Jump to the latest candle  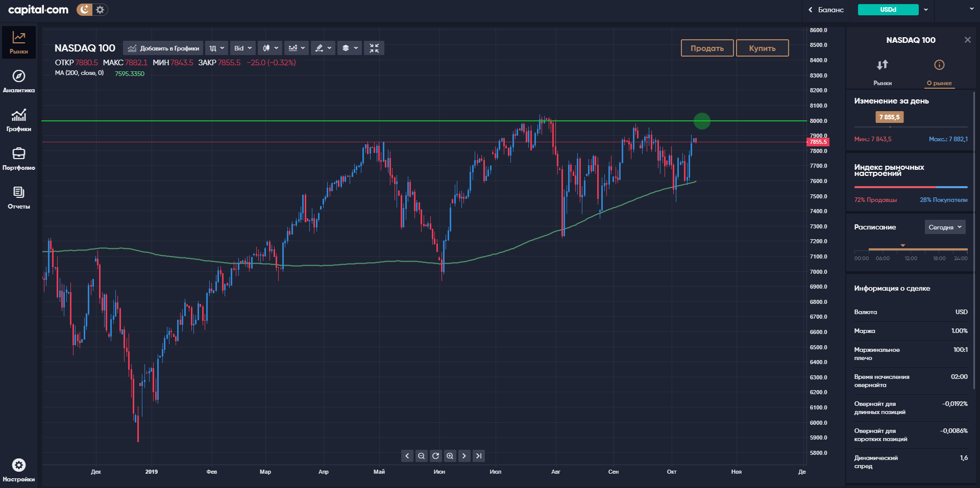[478, 456]
